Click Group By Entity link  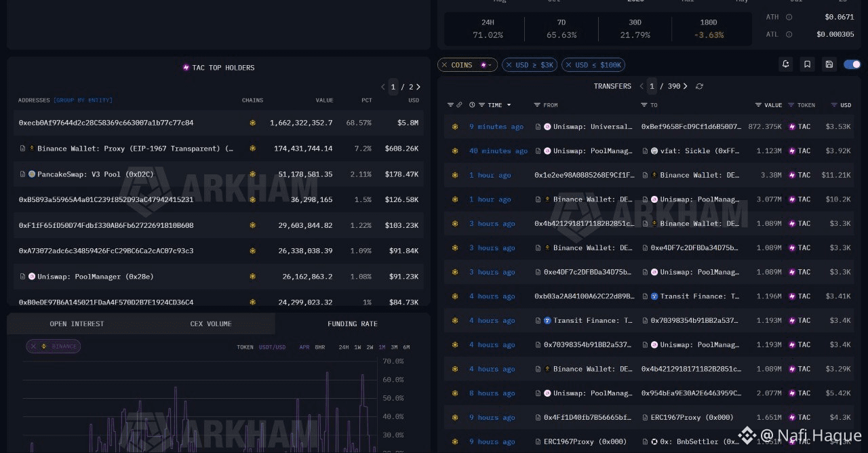[83, 100]
